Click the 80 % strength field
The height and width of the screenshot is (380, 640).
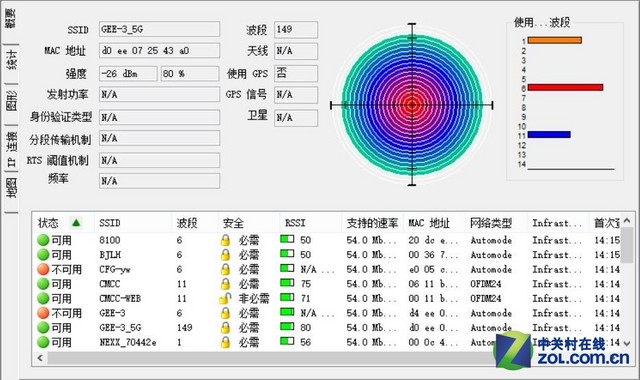190,74
